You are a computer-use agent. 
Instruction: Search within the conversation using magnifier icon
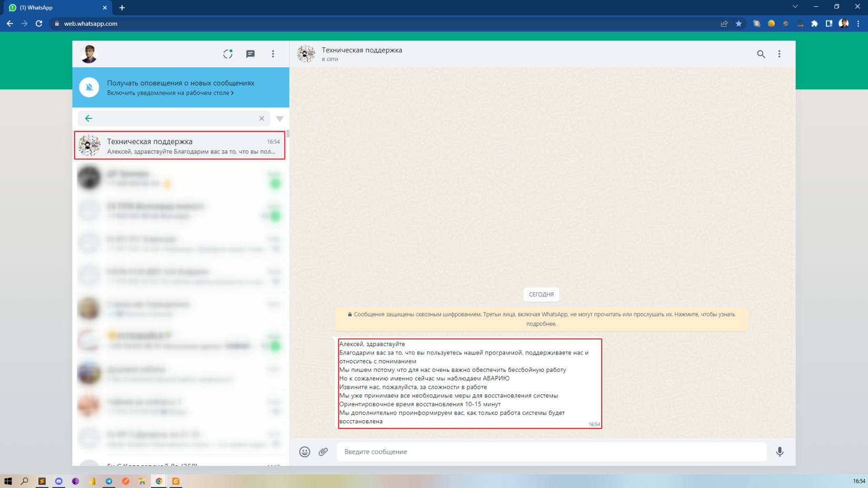(x=761, y=54)
